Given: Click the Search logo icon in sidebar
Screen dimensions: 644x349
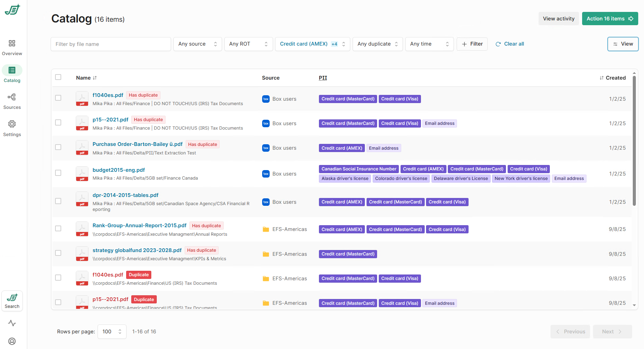Looking at the screenshot, I should click(12, 298).
